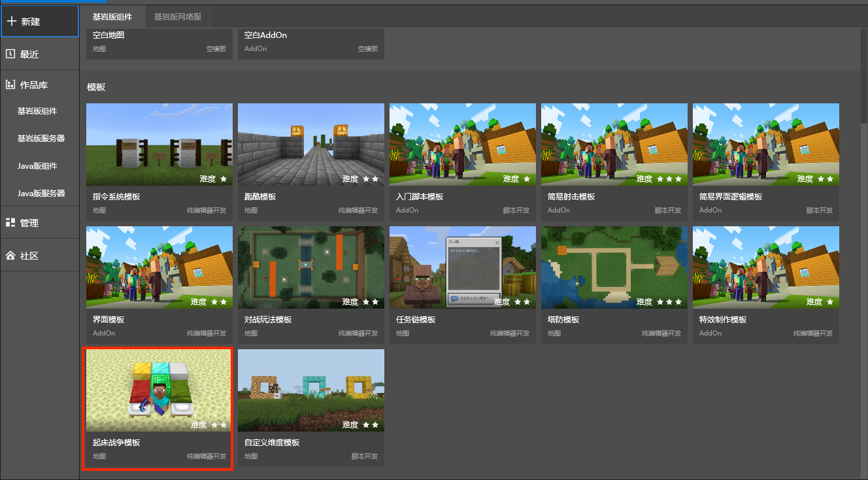Click the 作品库 library icon
Image resolution: width=868 pixels, height=480 pixels.
(x=10, y=84)
